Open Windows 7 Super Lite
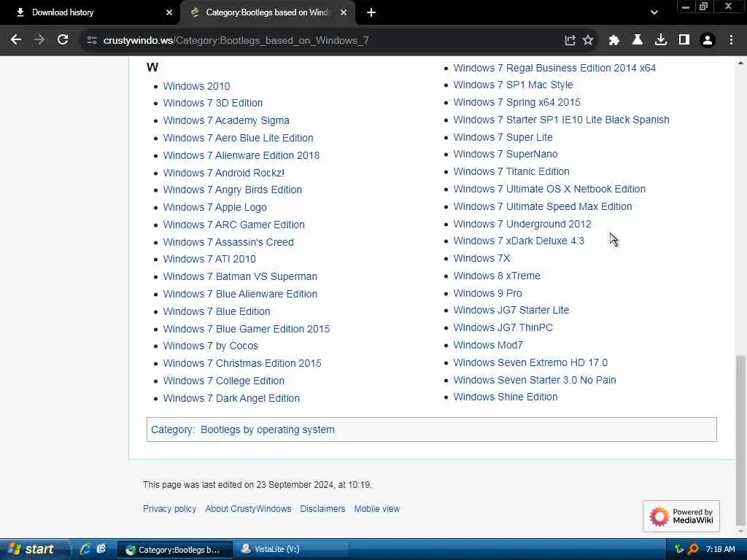This screenshot has width=747, height=560. [x=503, y=137]
